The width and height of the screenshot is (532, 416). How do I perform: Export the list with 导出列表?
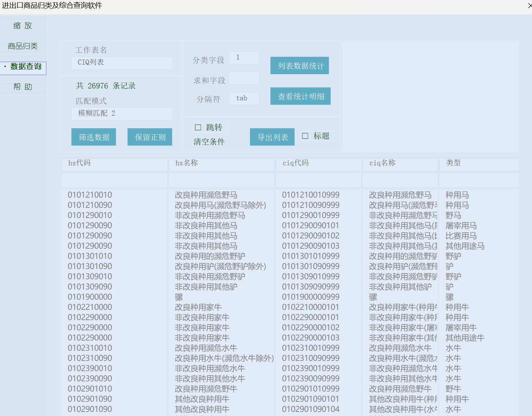pos(272,137)
